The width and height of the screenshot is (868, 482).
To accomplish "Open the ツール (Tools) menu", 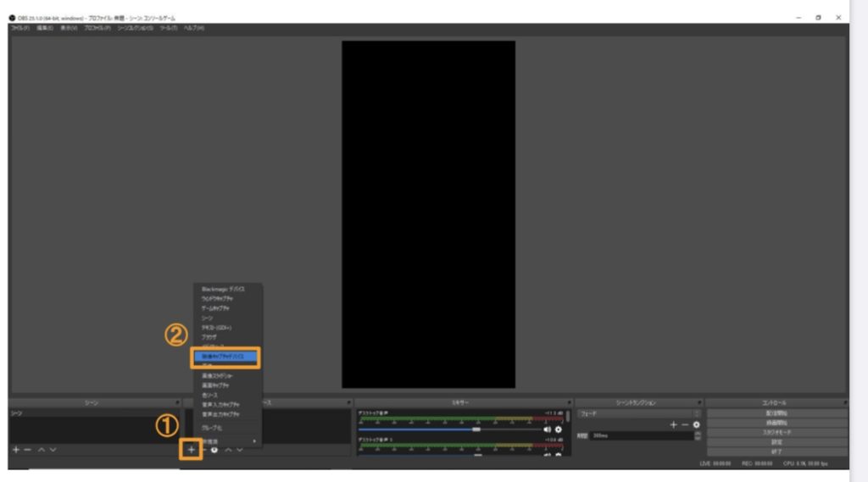I will [169, 28].
